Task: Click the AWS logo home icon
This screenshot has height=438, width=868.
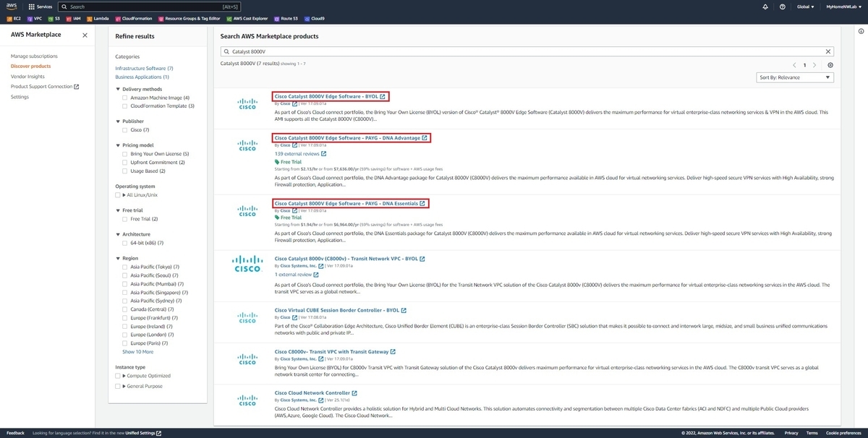Action: click(x=13, y=7)
